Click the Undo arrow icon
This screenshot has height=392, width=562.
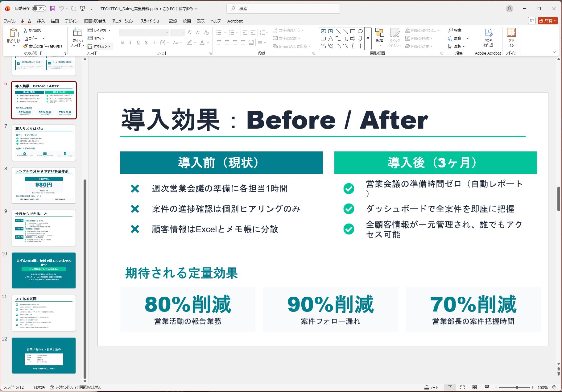[x=62, y=9]
